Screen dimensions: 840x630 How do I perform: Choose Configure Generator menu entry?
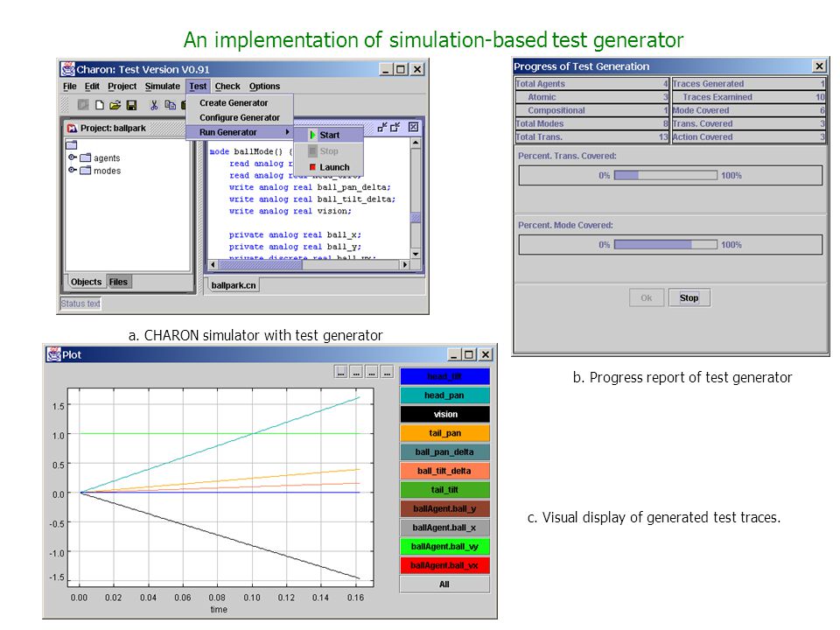(x=240, y=117)
